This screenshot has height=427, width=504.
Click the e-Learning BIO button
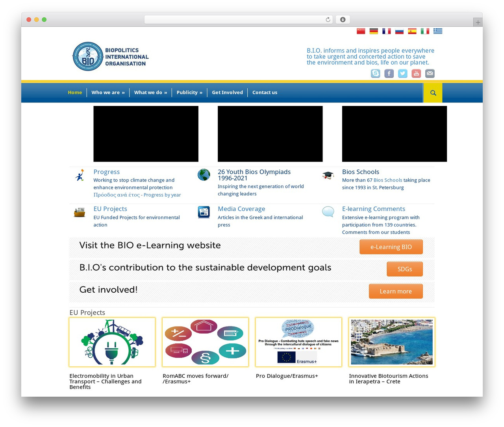tap(391, 247)
